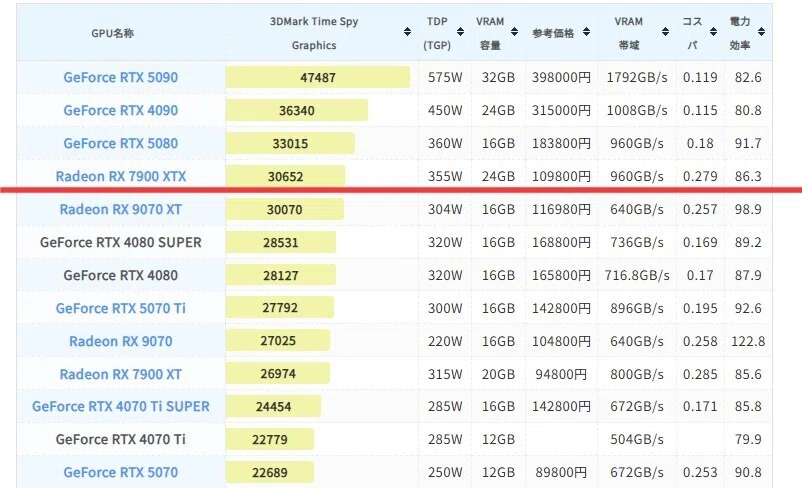Click the 47487 score bar
Screen dimensions: 802x488
coord(318,77)
